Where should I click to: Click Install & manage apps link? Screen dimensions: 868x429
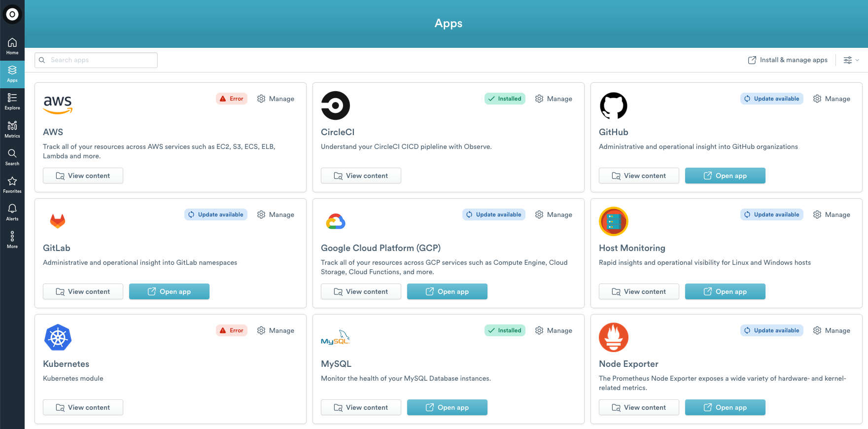(x=788, y=60)
